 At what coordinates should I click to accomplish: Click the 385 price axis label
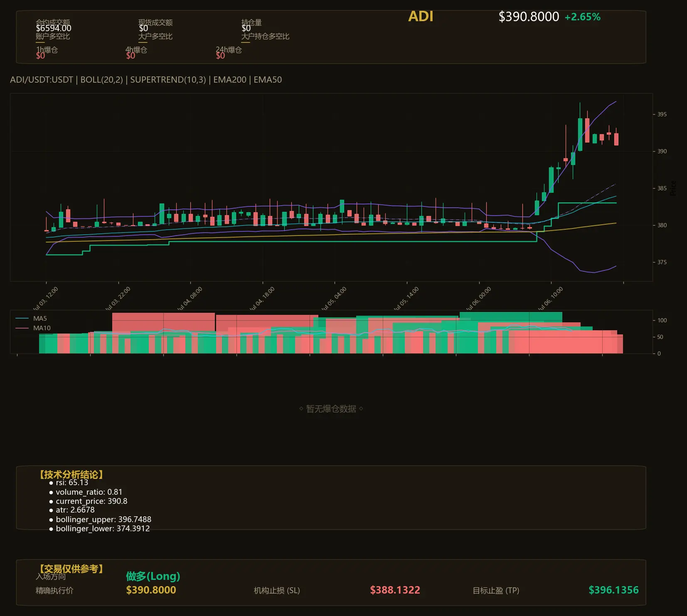tap(662, 188)
